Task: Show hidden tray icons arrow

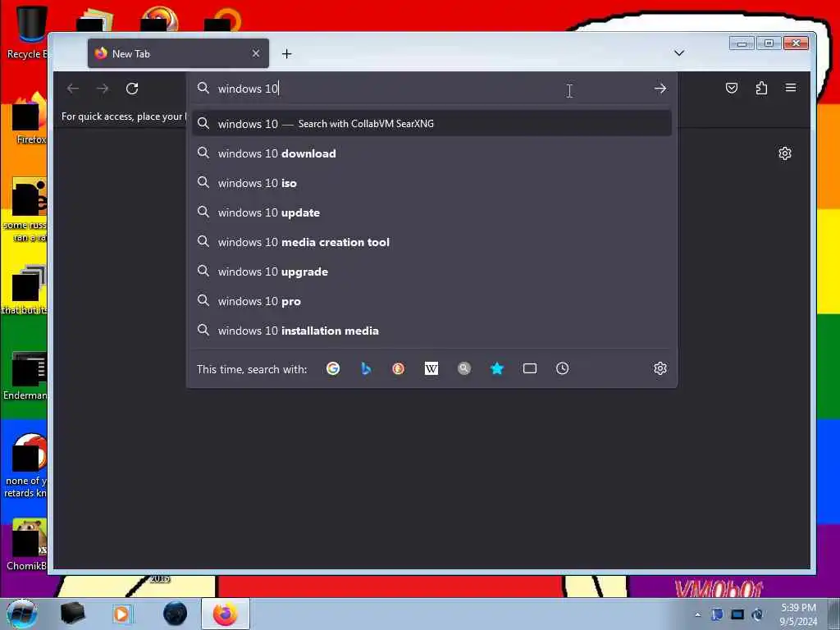Action: tap(697, 614)
